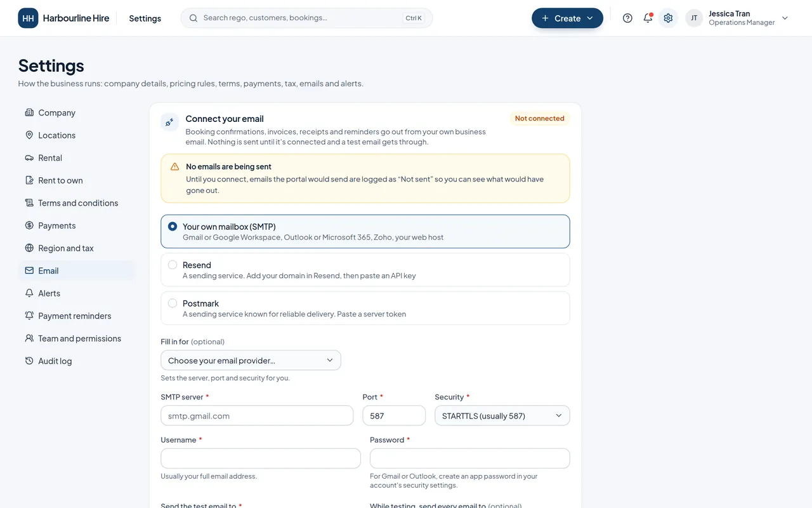
Task: Click the Port field showing 587
Action: tap(394, 416)
